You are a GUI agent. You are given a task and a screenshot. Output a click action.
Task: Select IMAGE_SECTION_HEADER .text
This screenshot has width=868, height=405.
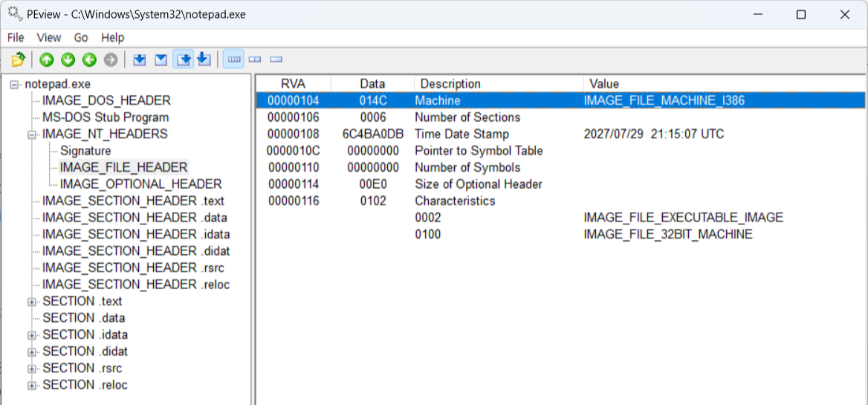[x=134, y=201]
